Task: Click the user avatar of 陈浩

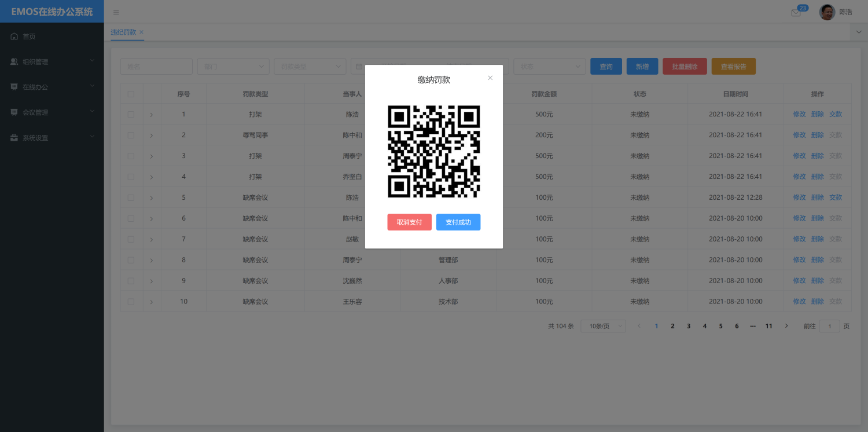Action: coord(827,12)
